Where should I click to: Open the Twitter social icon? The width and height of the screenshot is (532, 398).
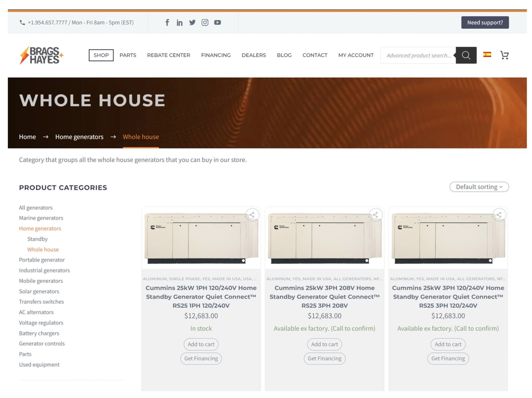tap(192, 23)
